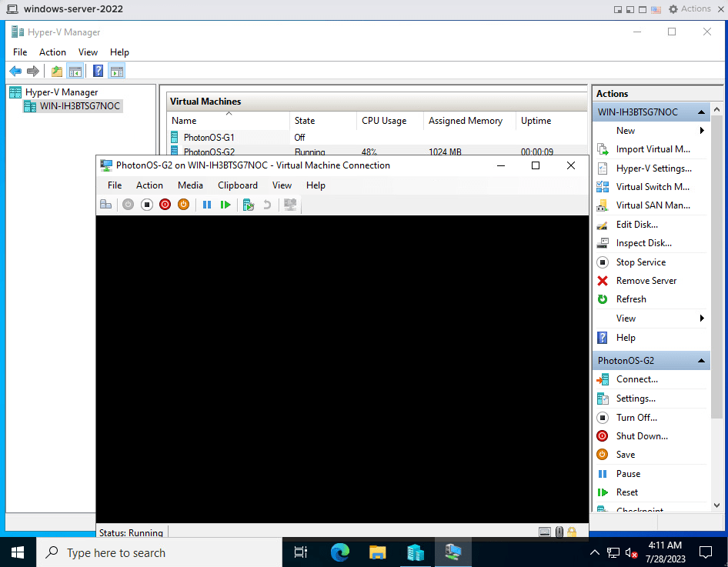
Task: Open View menu in Hyper-V Manager
Action: (88, 52)
